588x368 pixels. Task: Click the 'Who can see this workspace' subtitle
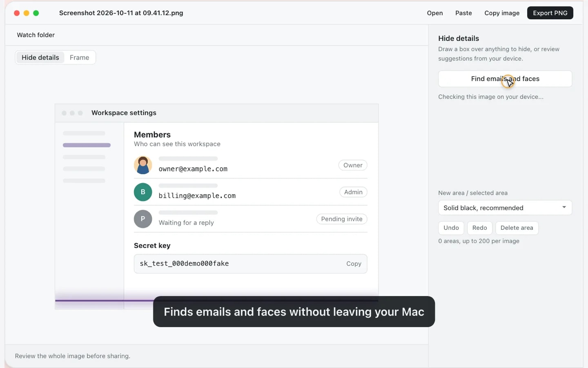click(x=177, y=144)
